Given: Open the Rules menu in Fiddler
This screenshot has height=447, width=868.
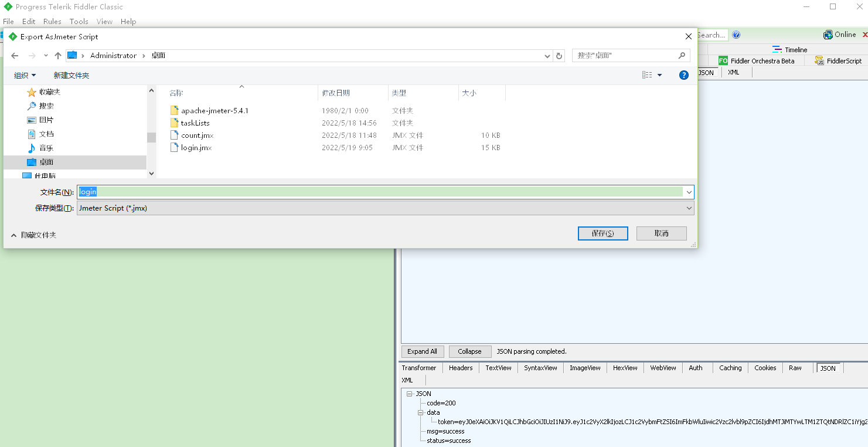Looking at the screenshot, I should 52,22.
